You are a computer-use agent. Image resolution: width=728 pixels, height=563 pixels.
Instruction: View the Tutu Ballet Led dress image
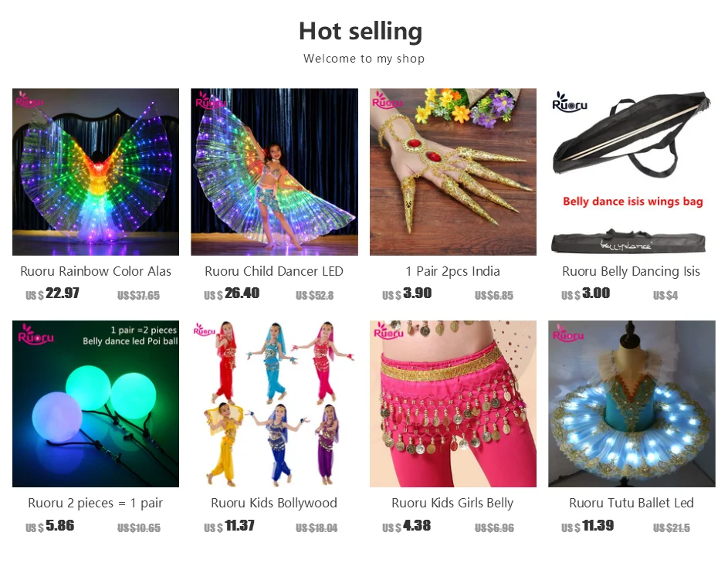(631, 404)
